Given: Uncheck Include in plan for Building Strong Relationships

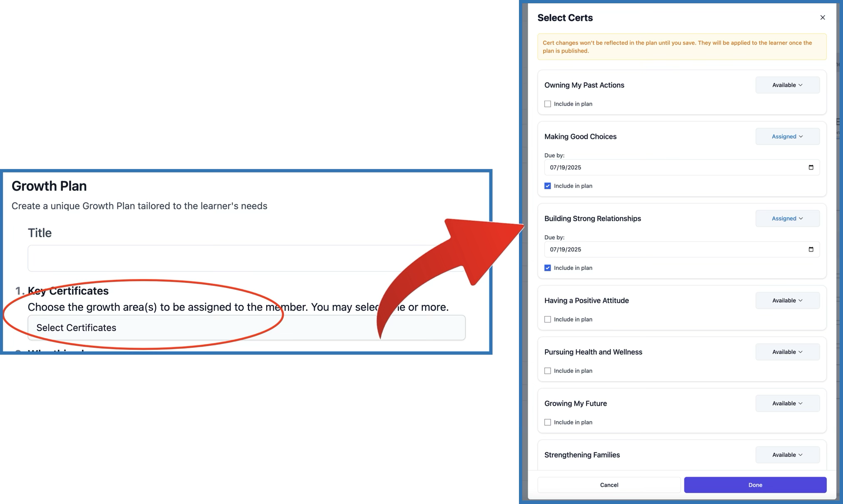Looking at the screenshot, I should (x=548, y=268).
